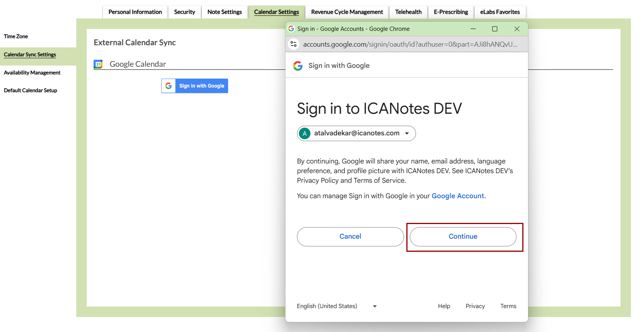Image resolution: width=644 pixels, height=332 pixels.
Task: Expand the account chooser for atalvadekar@icanotes.com
Action: tap(356, 133)
